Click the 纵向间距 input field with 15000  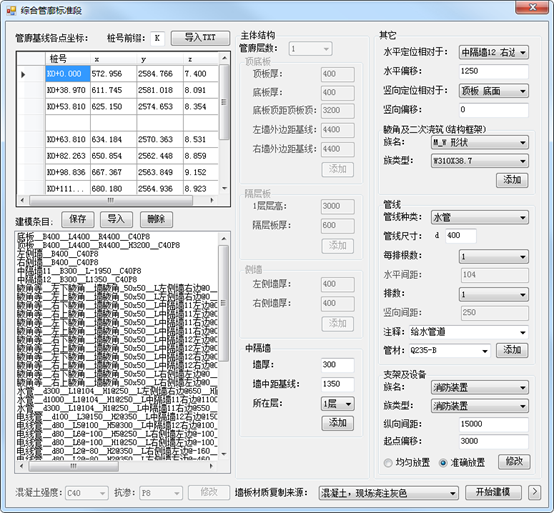tap(494, 424)
